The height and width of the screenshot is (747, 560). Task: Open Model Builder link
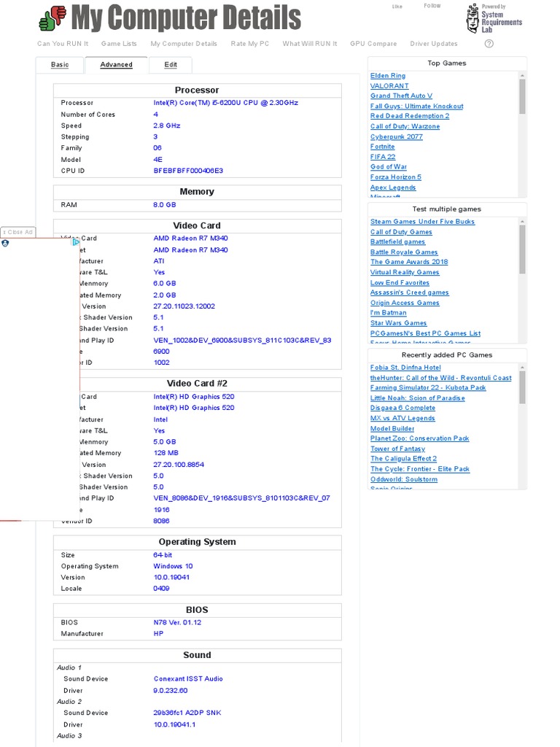point(392,429)
